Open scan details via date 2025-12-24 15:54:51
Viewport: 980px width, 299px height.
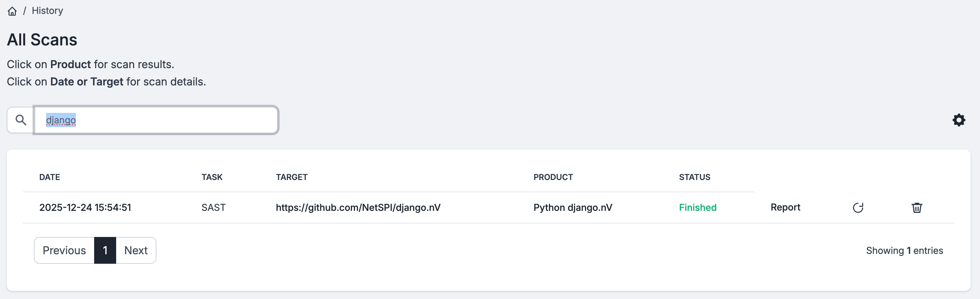coord(85,207)
